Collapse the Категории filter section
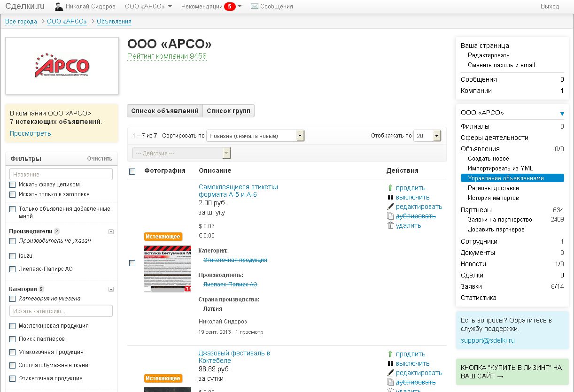 (x=111, y=290)
